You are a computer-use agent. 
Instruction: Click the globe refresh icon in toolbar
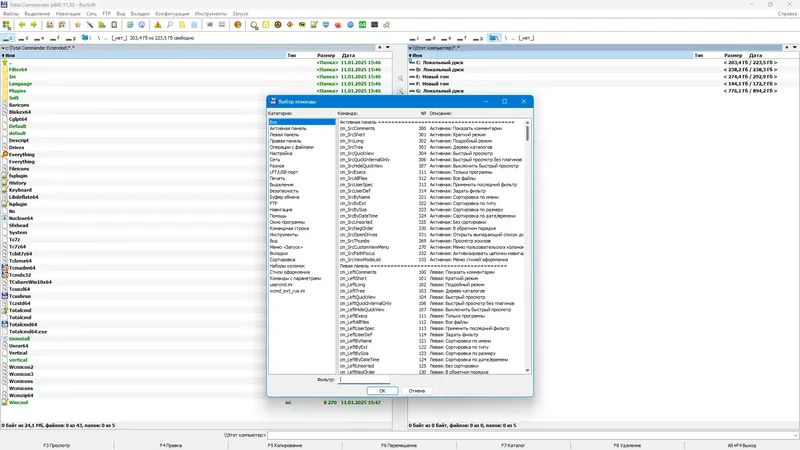(130, 24)
